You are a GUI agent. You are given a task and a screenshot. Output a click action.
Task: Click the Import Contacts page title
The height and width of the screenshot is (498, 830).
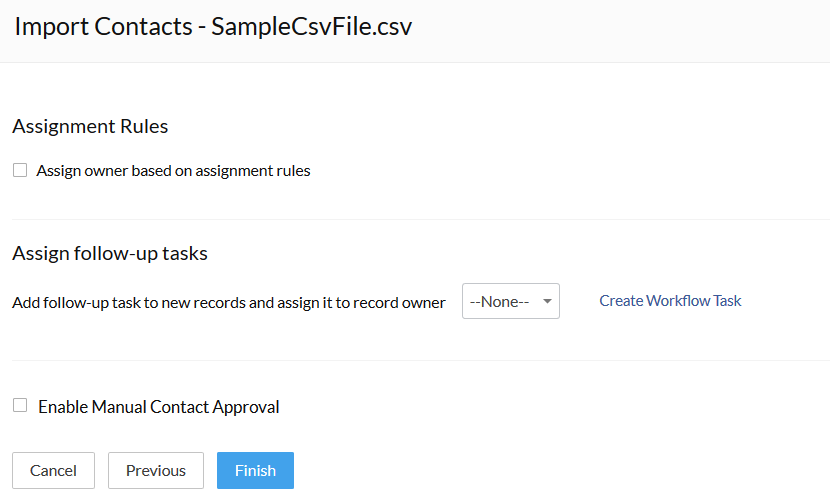103,26
